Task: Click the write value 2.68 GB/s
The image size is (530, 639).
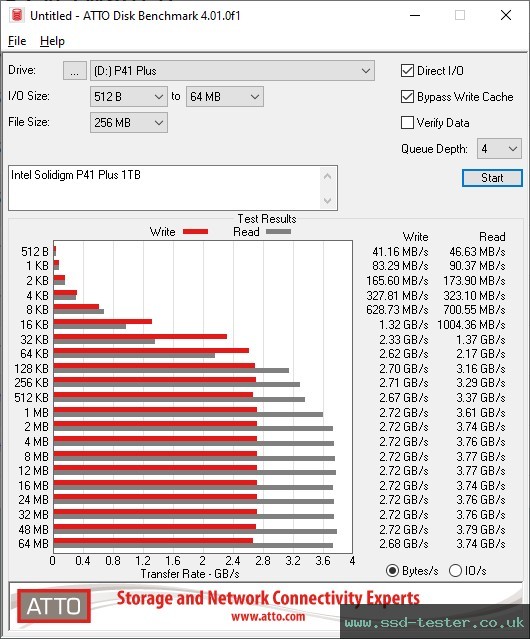Action: coord(404,544)
